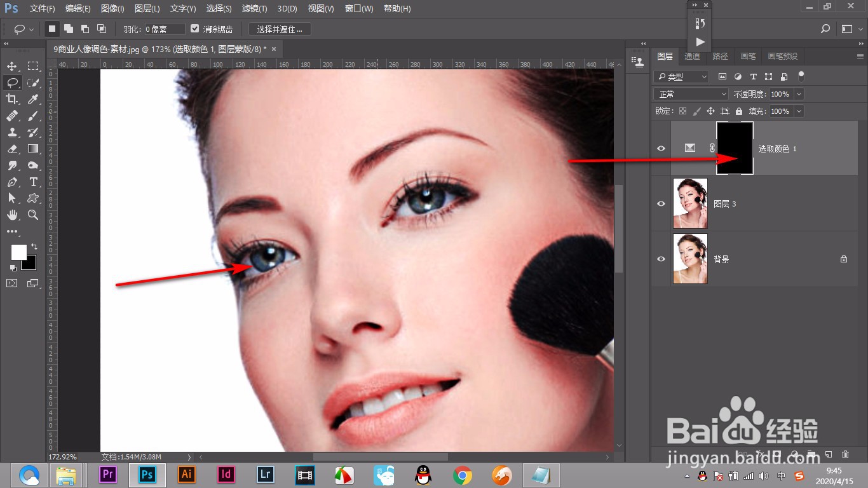Choose New Selection mode
The width and height of the screenshot is (868, 488).
52,29
